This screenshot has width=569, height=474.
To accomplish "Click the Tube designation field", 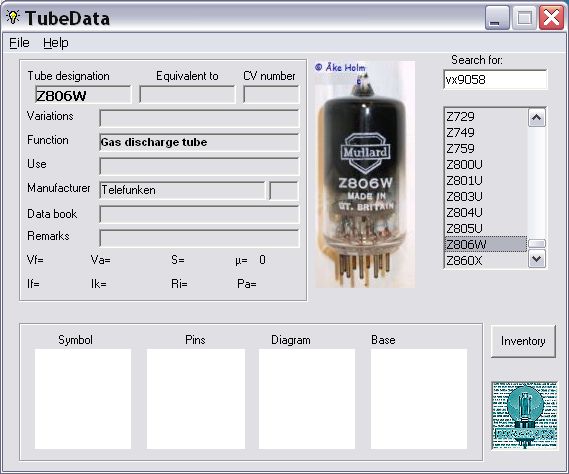I will tap(83, 95).
